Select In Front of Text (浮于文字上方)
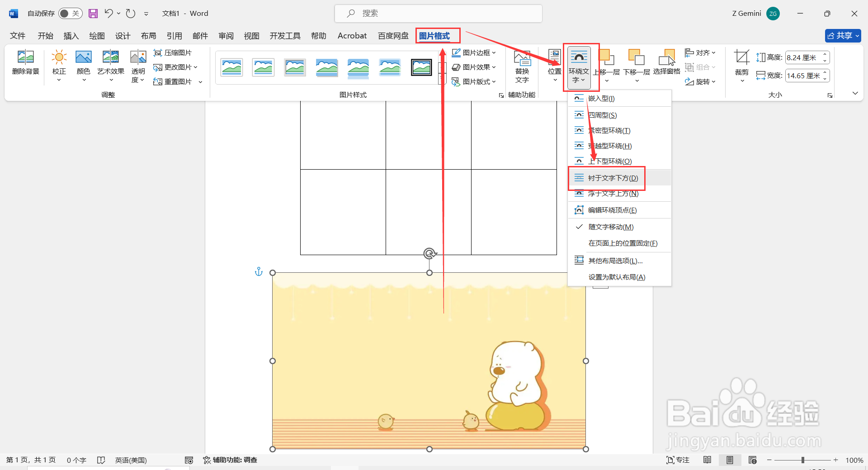Image resolution: width=868 pixels, height=470 pixels. click(619, 194)
